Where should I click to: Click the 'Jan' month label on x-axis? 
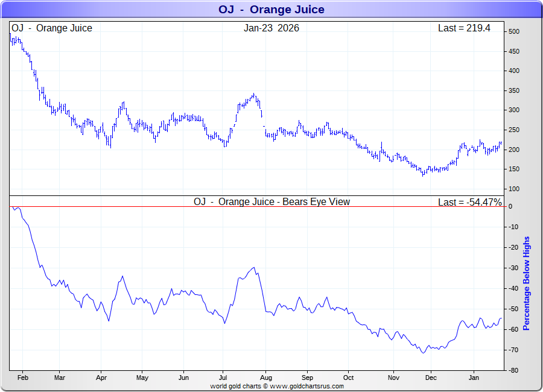pos(474,378)
